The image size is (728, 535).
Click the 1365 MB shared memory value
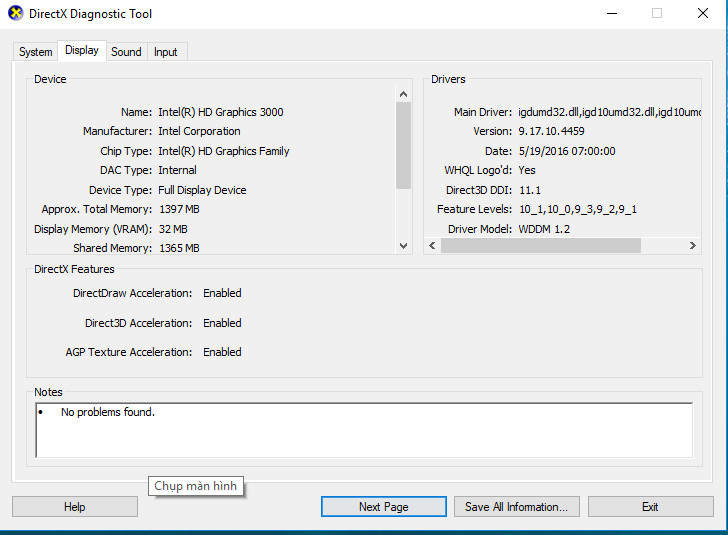[x=179, y=248]
